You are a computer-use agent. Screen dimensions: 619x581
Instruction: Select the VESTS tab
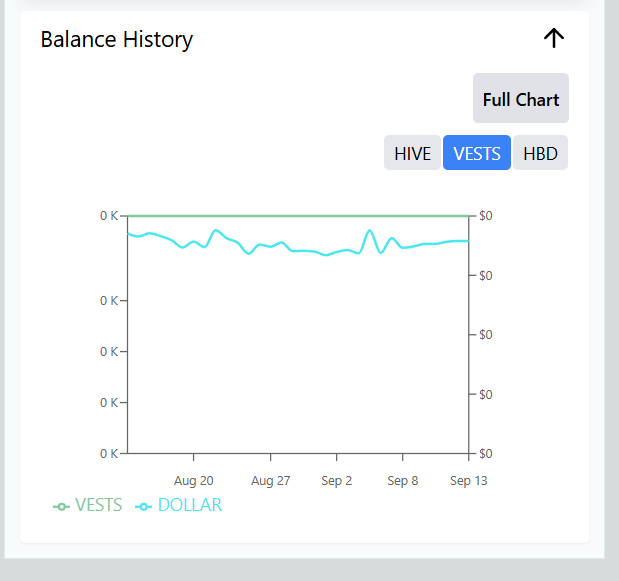tap(477, 153)
